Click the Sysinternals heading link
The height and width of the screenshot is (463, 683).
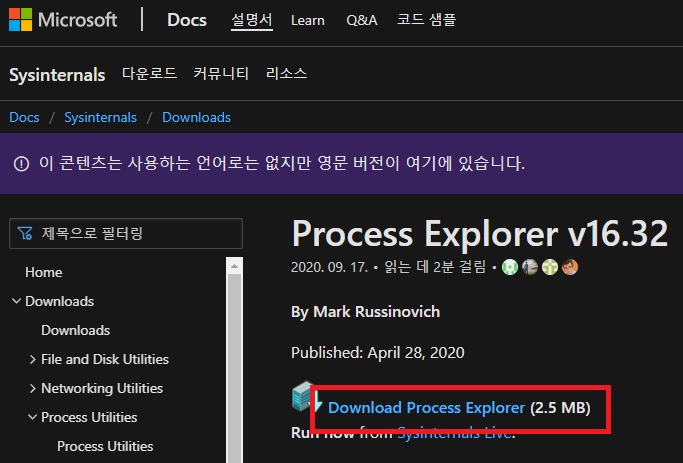(57, 75)
